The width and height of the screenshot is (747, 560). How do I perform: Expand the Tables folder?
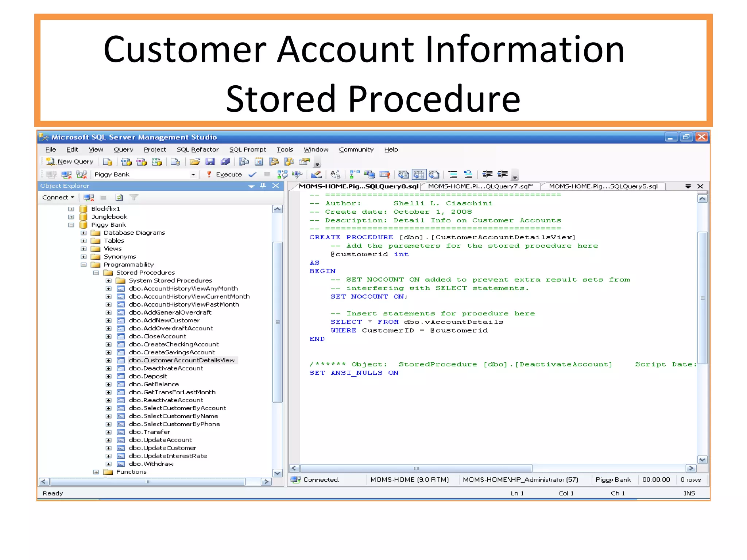click(84, 241)
